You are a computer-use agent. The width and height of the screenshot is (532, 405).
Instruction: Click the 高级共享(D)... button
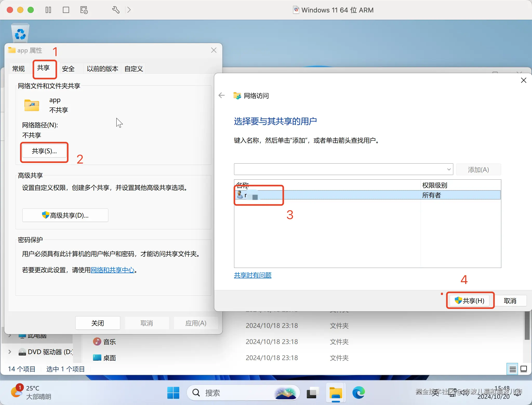[65, 215]
